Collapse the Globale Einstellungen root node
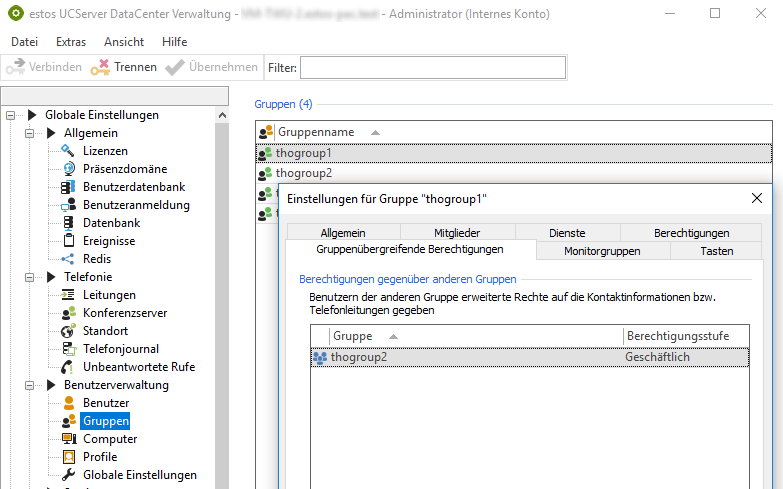This screenshot has width=783, height=489. [x=11, y=115]
